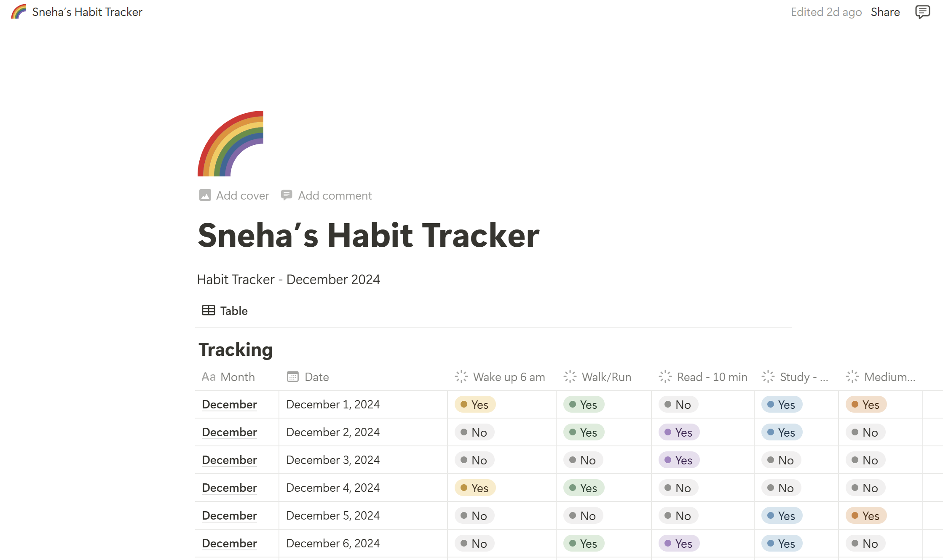Click the Walk/Run column status icon
The height and width of the screenshot is (560, 943).
pos(570,376)
